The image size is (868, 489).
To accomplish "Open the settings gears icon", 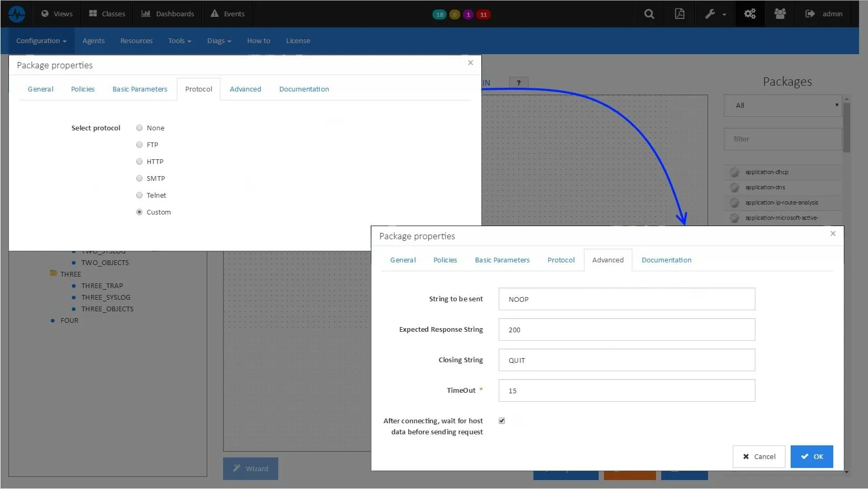I will (x=750, y=14).
